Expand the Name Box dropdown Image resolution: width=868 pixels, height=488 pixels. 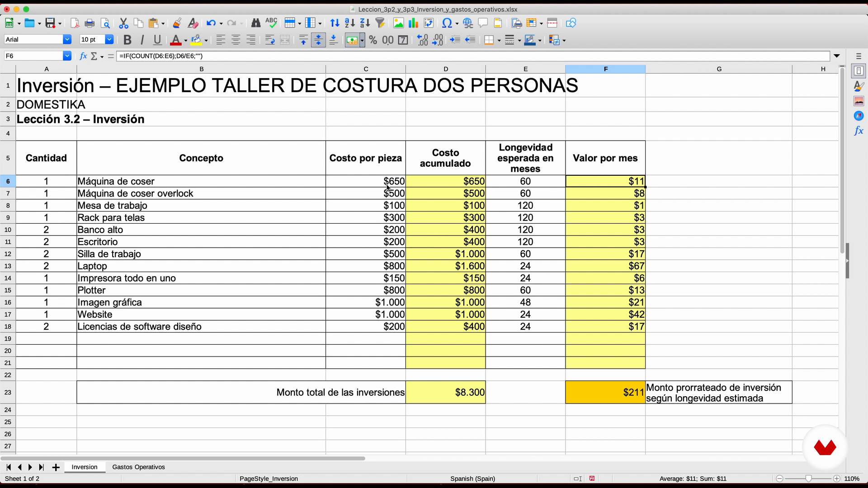coord(67,56)
